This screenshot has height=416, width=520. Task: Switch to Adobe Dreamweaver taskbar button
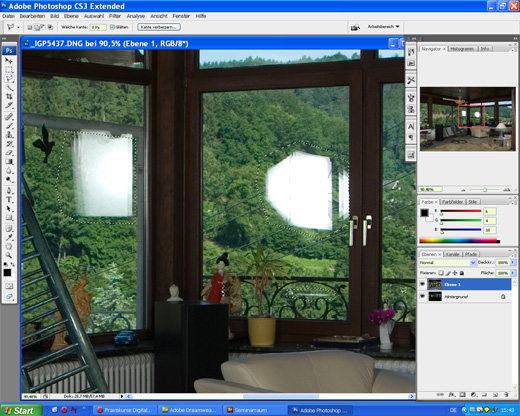[190, 410]
